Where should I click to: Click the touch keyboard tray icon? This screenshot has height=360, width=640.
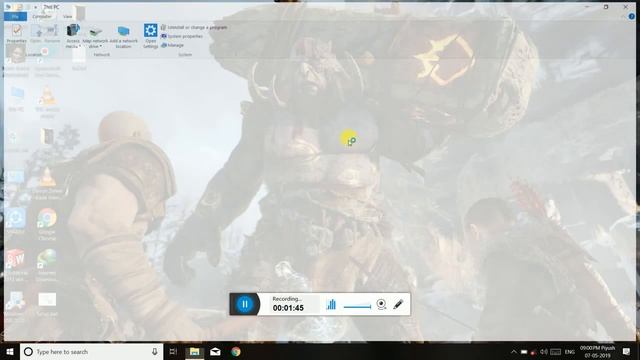pyautogui.click(x=556, y=352)
